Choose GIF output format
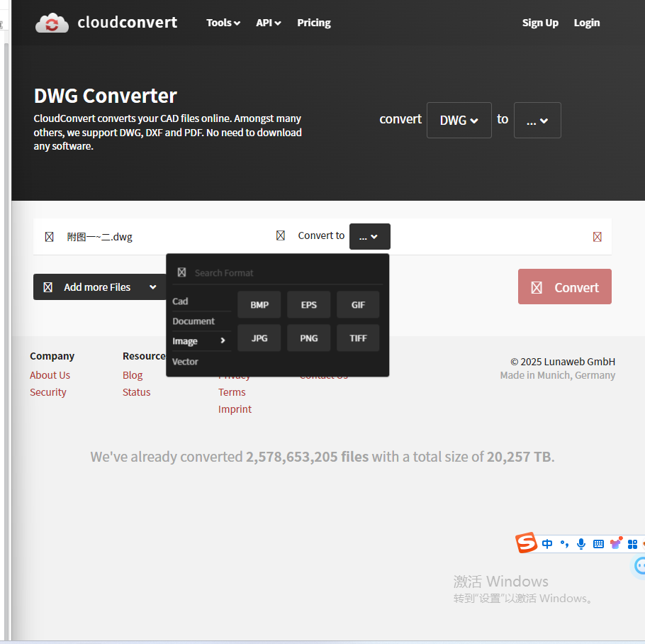645x644 pixels. [358, 305]
